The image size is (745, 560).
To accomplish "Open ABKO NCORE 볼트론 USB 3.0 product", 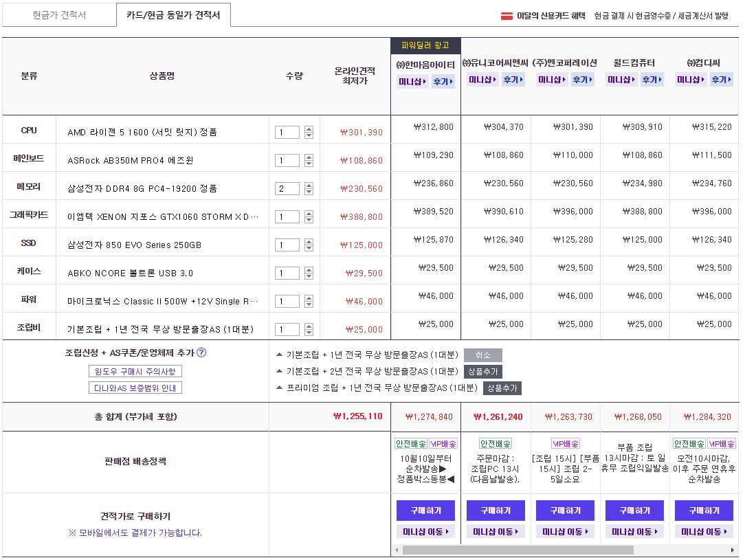I will tap(130, 273).
